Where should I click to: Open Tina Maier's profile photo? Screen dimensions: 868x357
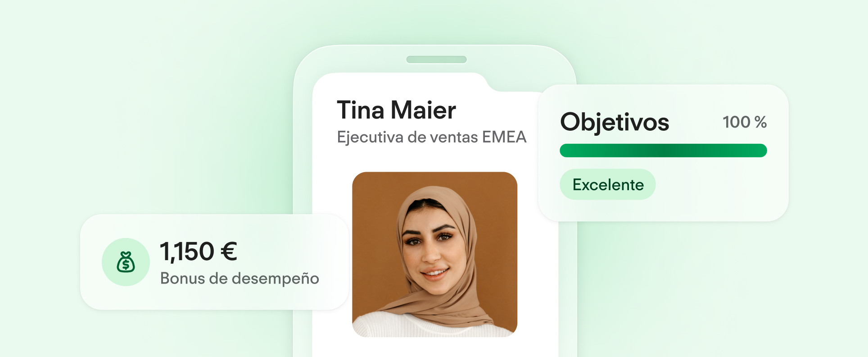pyautogui.click(x=434, y=254)
